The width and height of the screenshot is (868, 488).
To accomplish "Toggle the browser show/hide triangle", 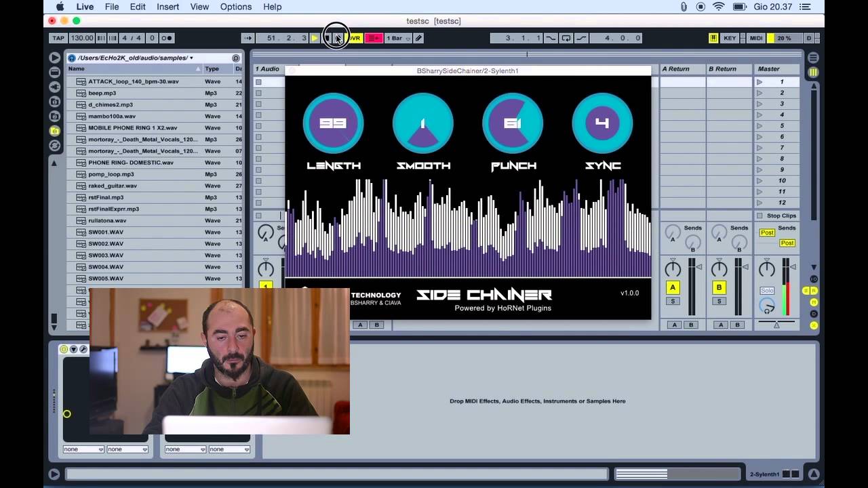I will tap(55, 58).
